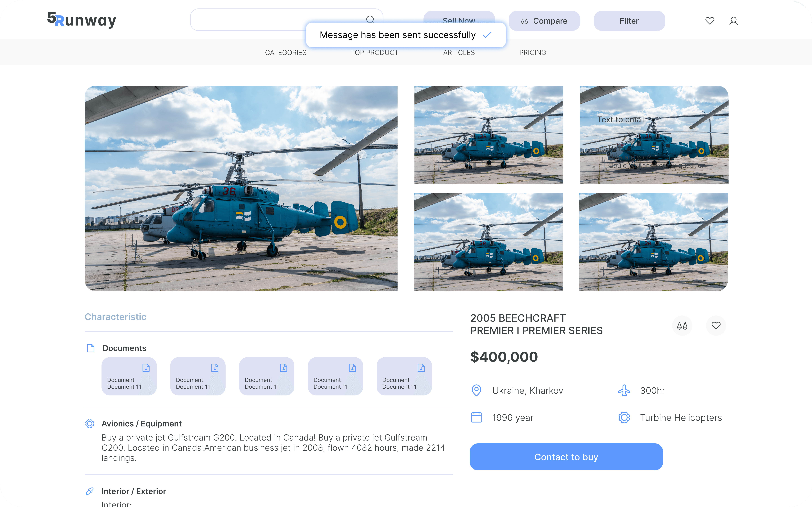Screen dimensions: 812x507
Task: Open the large main helicopter photo
Action: [241, 188]
